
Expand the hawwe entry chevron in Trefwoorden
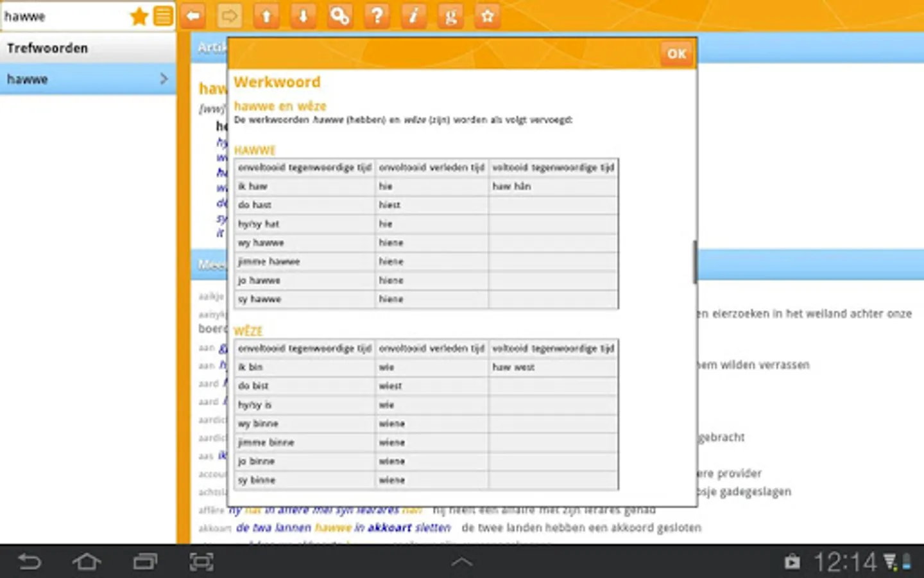pos(164,79)
